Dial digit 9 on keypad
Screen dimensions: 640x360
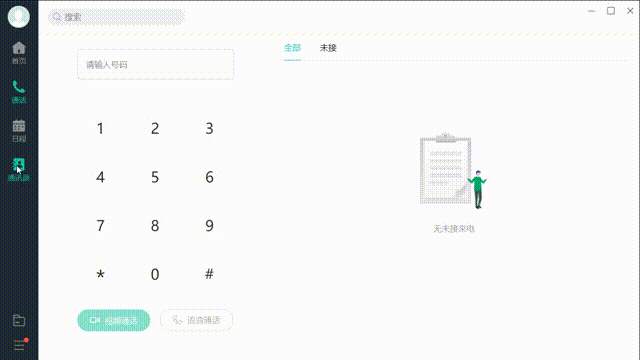[x=209, y=226]
